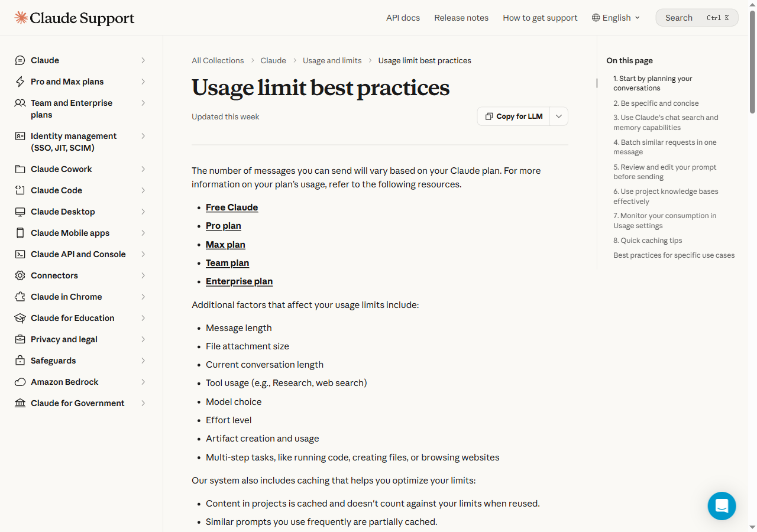Expand the Claude Mobile apps chevron

(143, 233)
